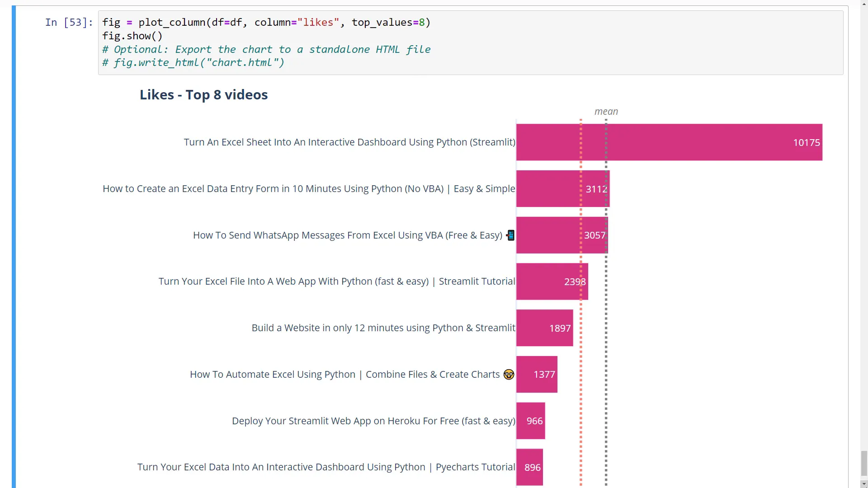The height and width of the screenshot is (488, 868).
Task: Select the 2398 bar for the Streamlit Tutorial
Action: 552,282
